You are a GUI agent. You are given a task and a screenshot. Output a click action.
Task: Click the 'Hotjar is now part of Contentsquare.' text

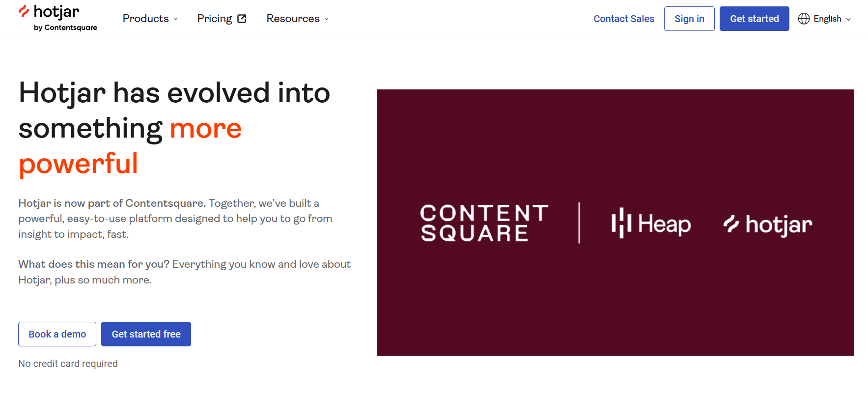pyautogui.click(x=112, y=203)
